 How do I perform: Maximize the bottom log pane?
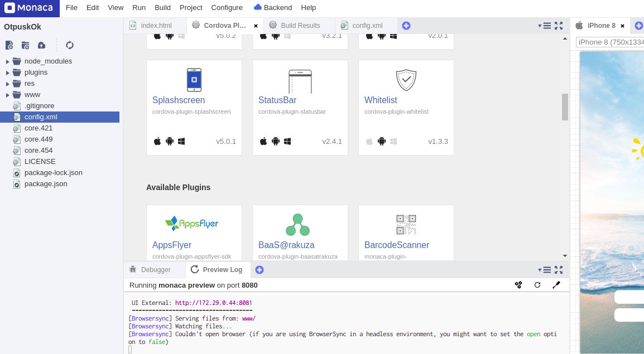click(559, 269)
